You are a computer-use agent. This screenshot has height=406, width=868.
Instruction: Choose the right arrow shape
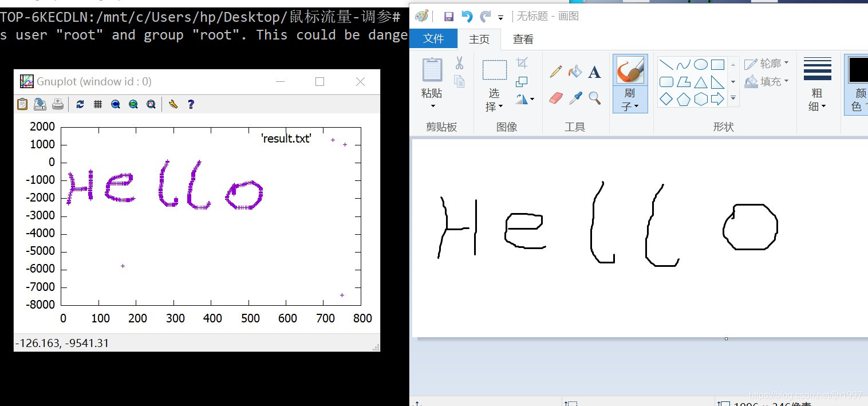[x=718, y=99]
